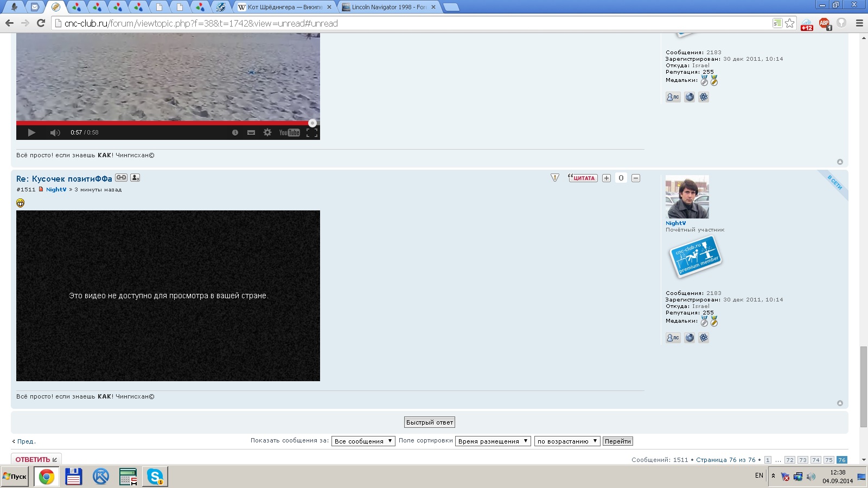Open a new browser tab
Screen dimensions: 868x488
click(x=451, y=8)
